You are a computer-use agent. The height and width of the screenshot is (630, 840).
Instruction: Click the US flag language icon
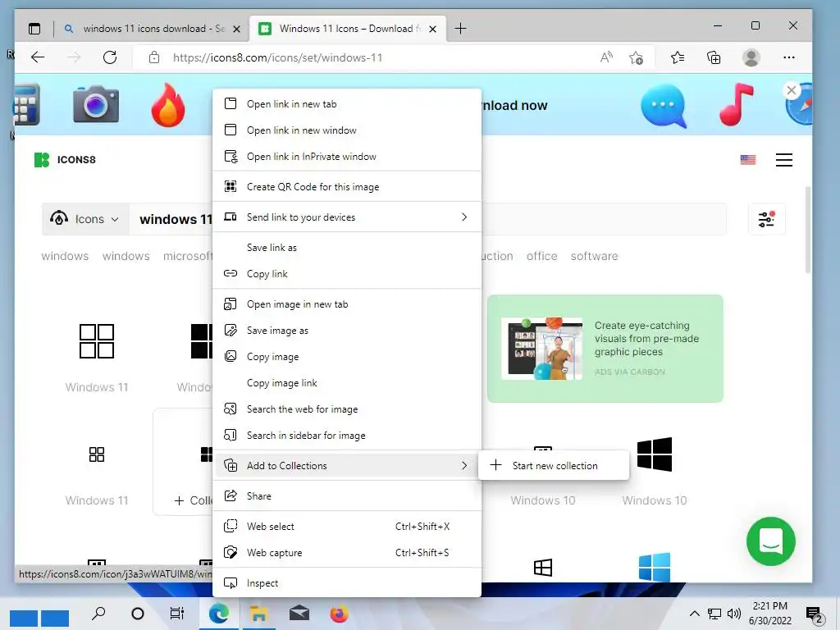click(748, 160)
